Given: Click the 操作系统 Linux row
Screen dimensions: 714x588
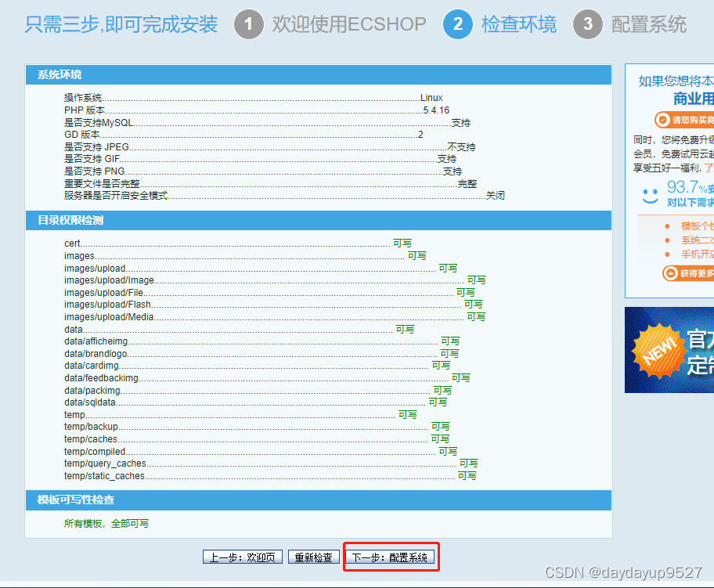Looking at the screenshot, I should coord(253,97).
